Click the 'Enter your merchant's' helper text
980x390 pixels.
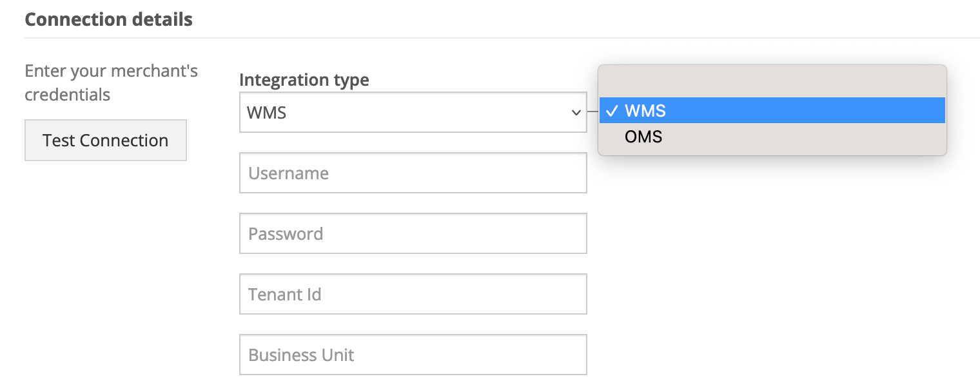111,70
